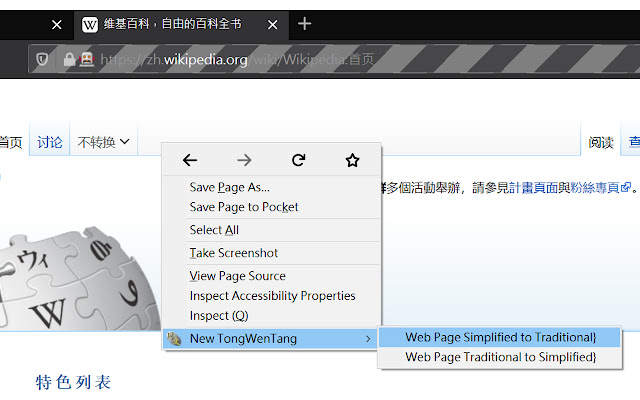Click the URL address bar
This screenshot has height=400, width=640.
(x=334, y=60)
